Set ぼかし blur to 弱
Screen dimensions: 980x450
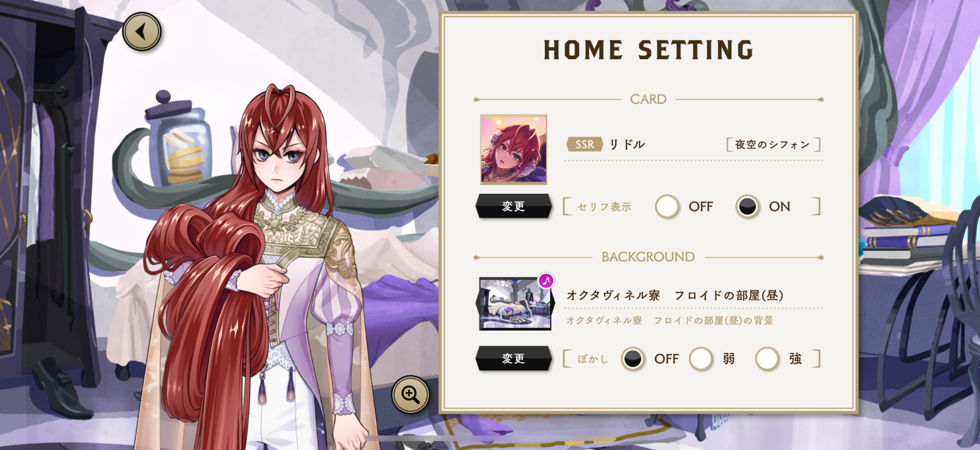point(701,359)
